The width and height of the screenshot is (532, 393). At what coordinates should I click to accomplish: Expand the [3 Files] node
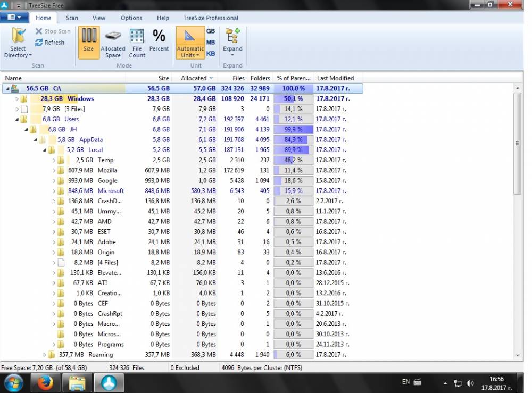click(x=17, y=109)
